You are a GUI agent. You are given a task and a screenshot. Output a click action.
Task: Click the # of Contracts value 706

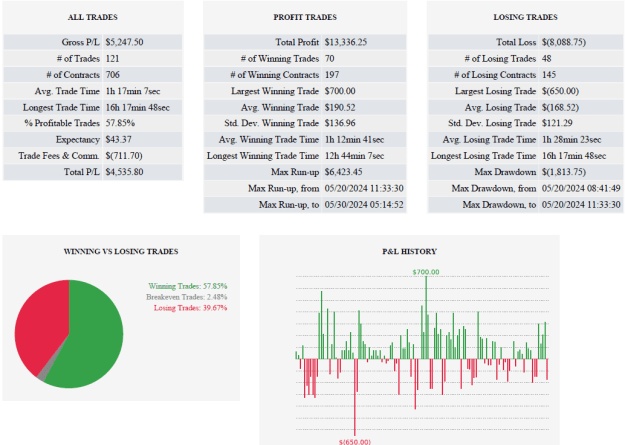click(112, 75)
